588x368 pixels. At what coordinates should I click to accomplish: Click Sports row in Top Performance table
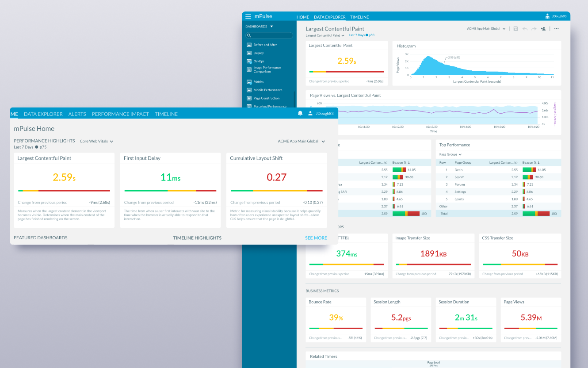pos(498,199)
